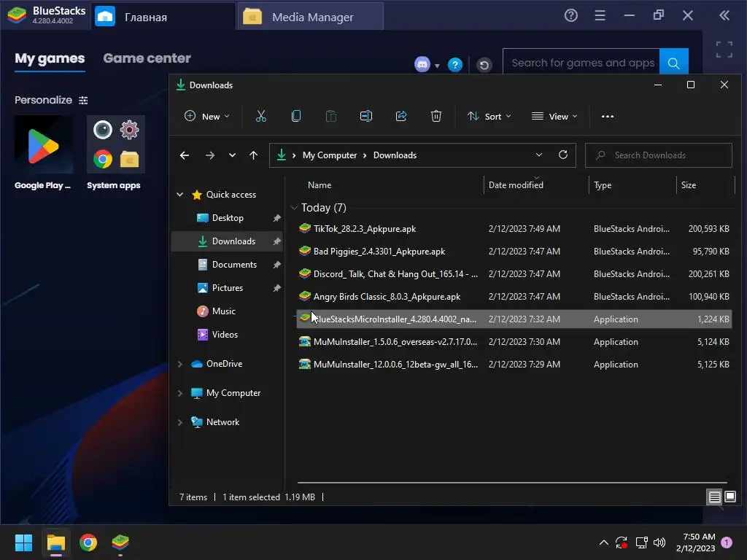Open Chrome from the taskbar
The image size is (747, 560).
point(88,542)
